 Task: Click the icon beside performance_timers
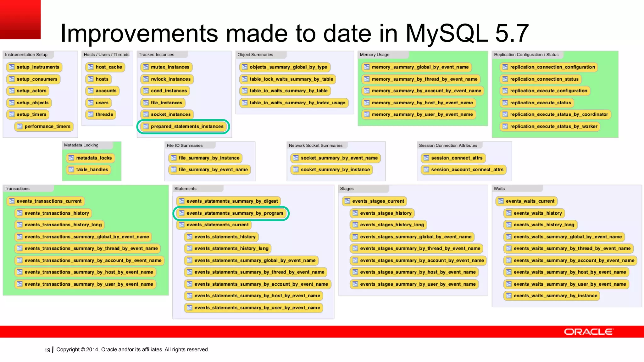pyautogui.click(x=20, y=126)
